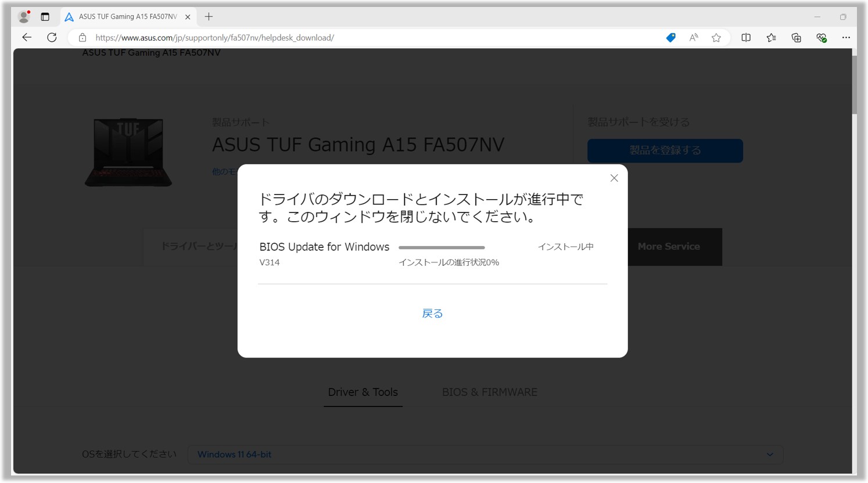View site information lock icon
Image resolution: width=868 pixels, height=483 pixels.
83,38
